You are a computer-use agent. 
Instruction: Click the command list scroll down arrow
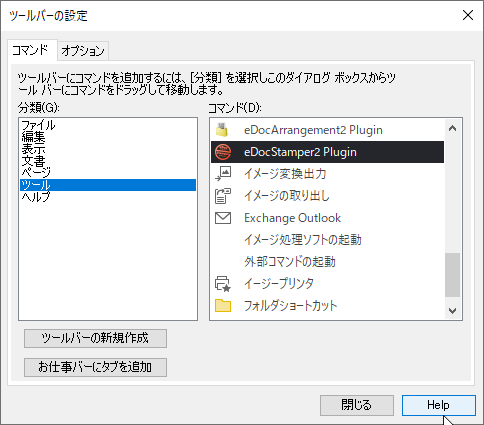click(x=452, y=311)
